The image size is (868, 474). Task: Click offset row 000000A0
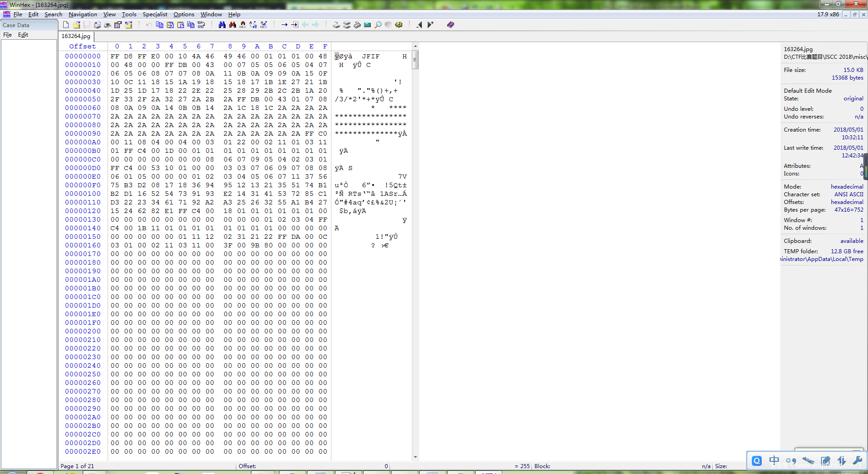[83, 142]
